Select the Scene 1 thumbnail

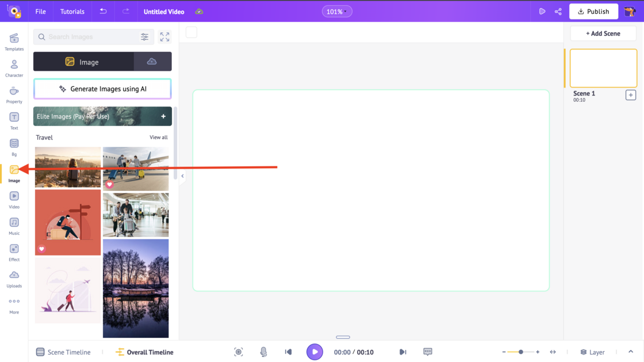tap(603, 68)
